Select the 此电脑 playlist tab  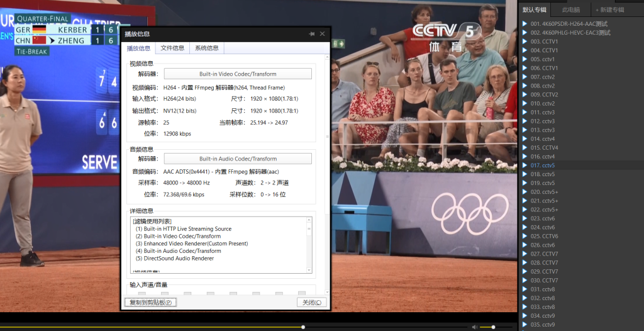pos(571,10)
